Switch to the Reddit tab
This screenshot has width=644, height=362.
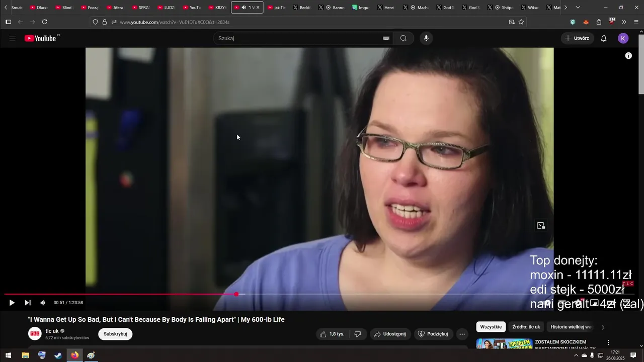[301, 8]
